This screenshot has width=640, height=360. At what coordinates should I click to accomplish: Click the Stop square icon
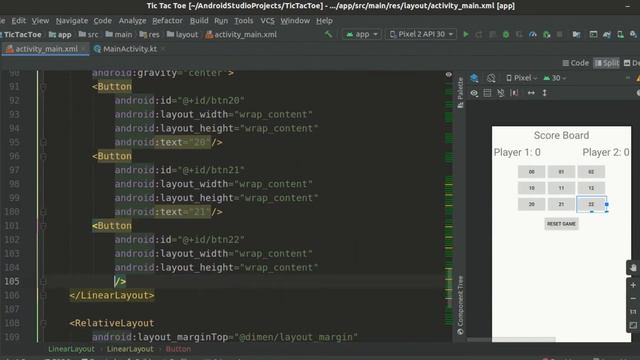[560, 35]
